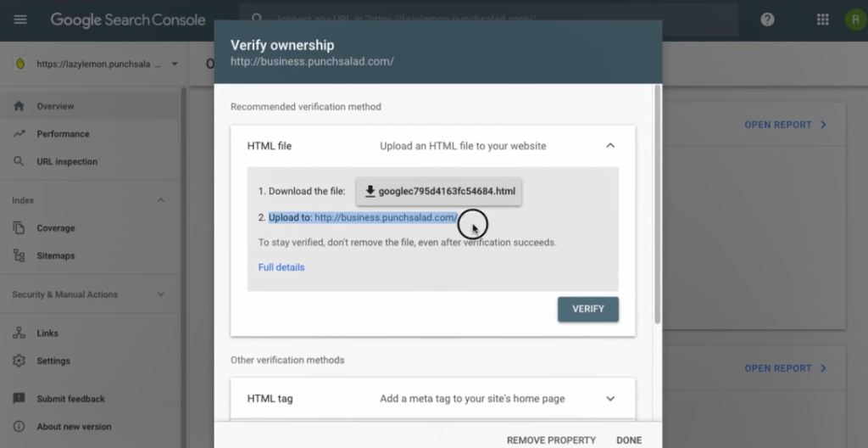The width and height of the screenshot is (868, 448).
Task: Click the Sitemaps icon in sidebar
Action: [19, 255]
